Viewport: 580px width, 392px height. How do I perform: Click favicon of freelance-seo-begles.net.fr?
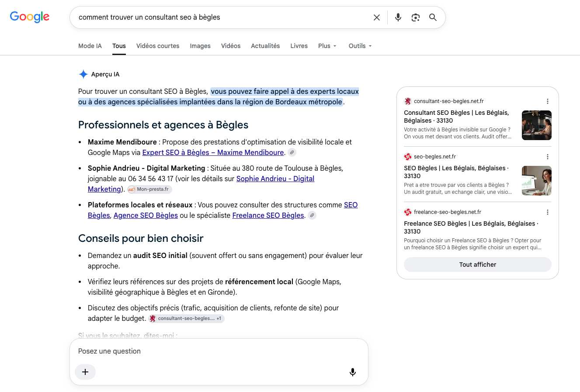click(408, 212)
